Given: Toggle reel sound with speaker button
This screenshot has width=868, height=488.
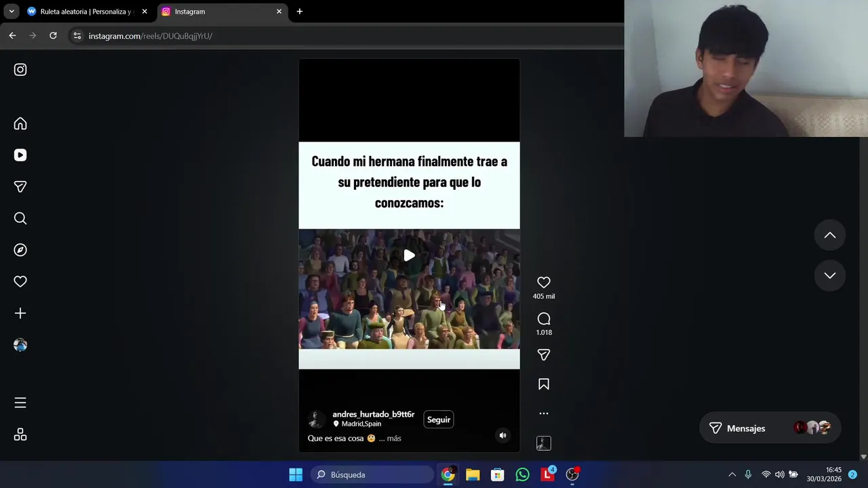Looking at the screenshot, I should click(502, 435).
